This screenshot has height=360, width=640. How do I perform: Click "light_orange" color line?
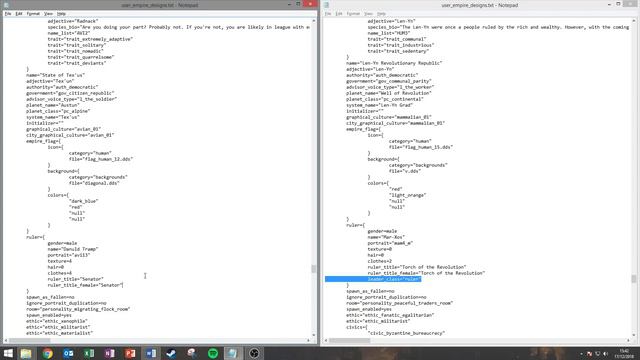click(407, 195)
